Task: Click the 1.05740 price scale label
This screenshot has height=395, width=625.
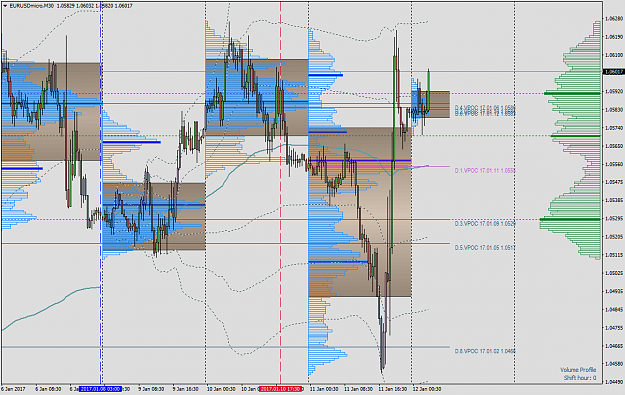Action: pos(614,128)
